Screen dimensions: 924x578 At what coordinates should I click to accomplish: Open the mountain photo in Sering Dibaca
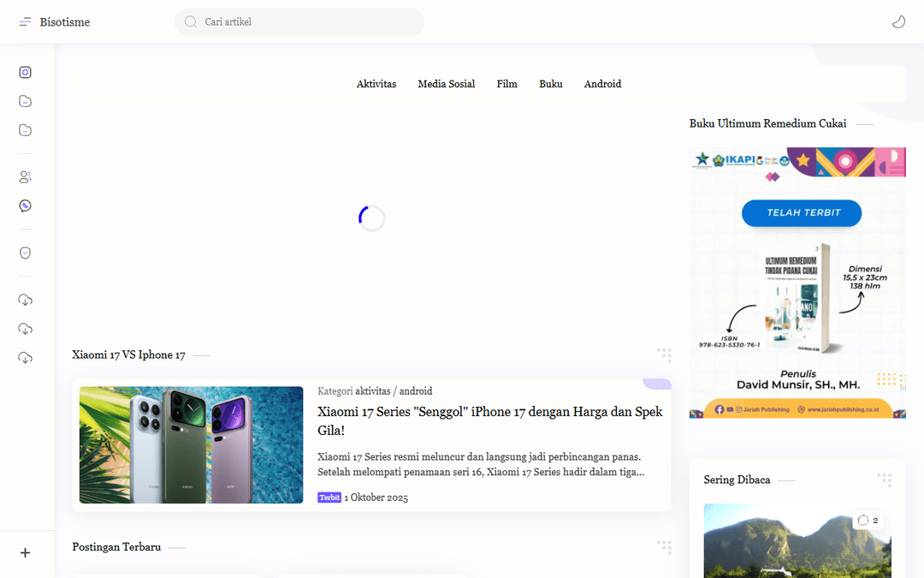[797, 541]
